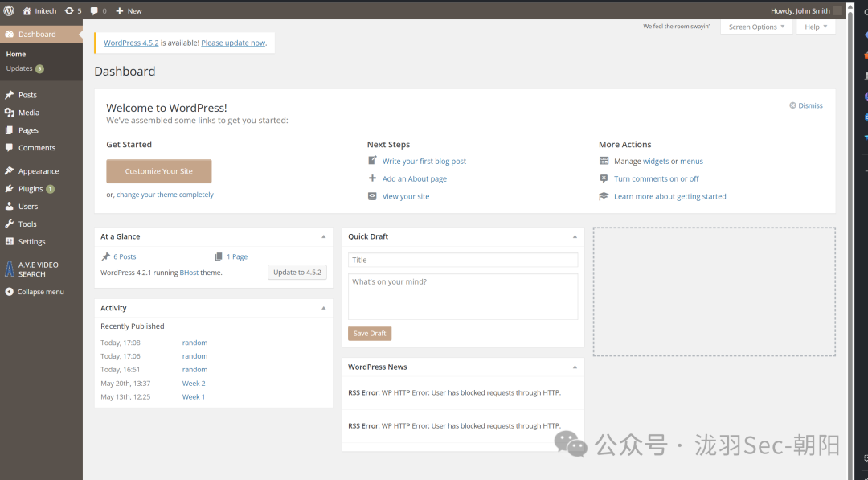This screenshot has width=868, height=480.
Task: Click the Update to 4.5.2 button
Action: click(297, 273)
